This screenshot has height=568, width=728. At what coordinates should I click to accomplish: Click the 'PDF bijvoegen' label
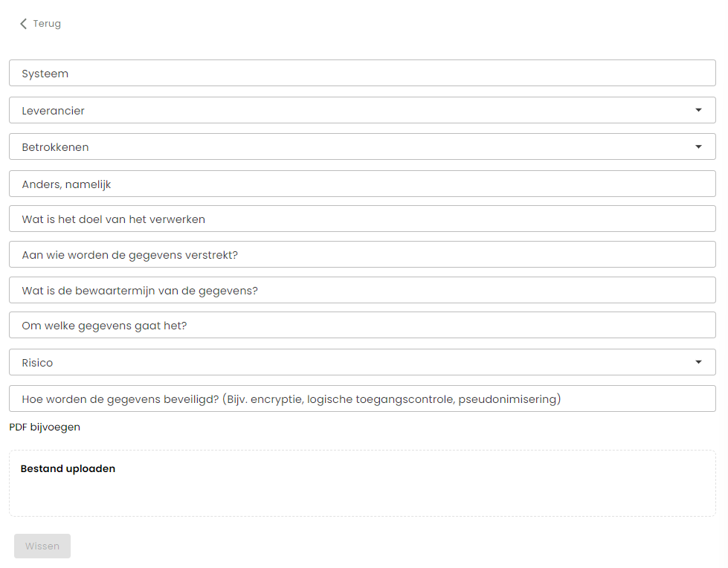coord(45,427)
